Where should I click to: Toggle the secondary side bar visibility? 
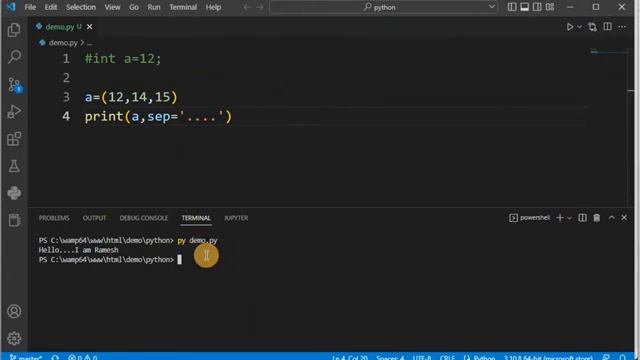[x=537, y=7]
